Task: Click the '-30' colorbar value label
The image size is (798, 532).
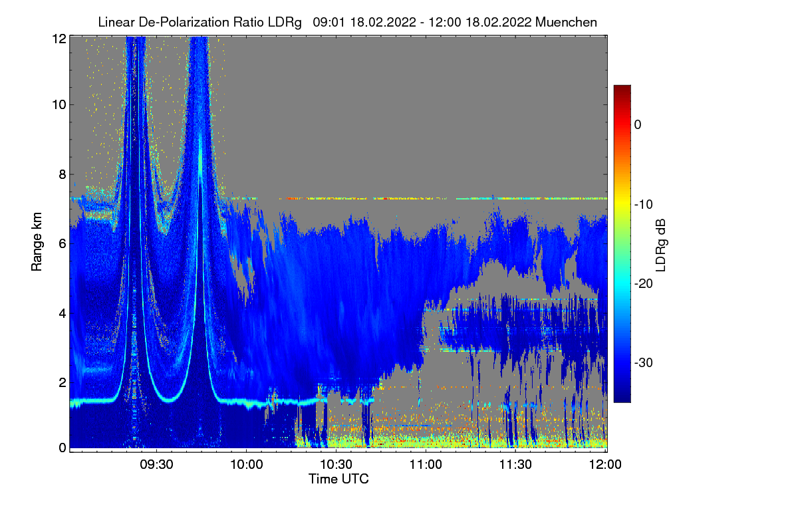Action: pos(643,362)
